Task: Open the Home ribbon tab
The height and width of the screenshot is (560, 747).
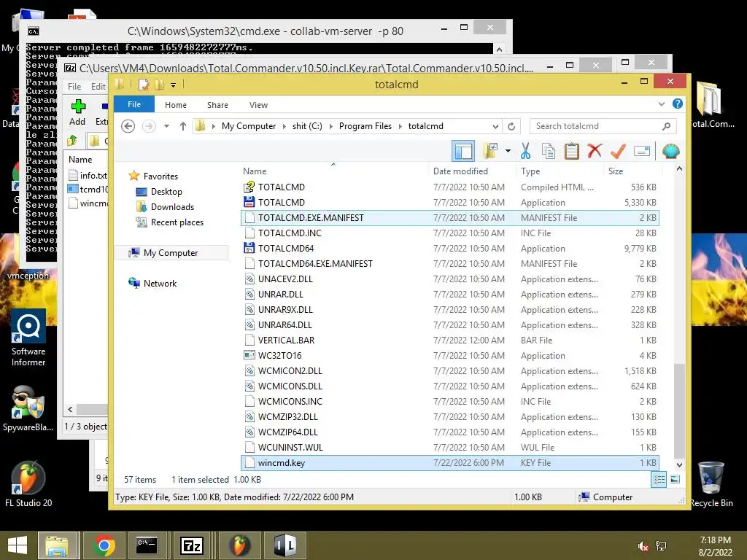Action: pos(175,105)
